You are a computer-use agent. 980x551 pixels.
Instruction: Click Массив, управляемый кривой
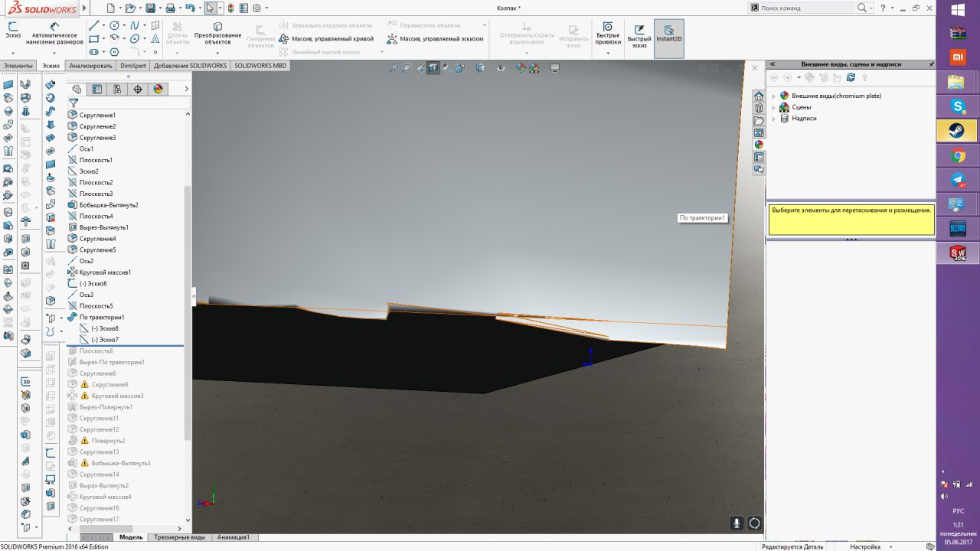(x=326, y=38)
